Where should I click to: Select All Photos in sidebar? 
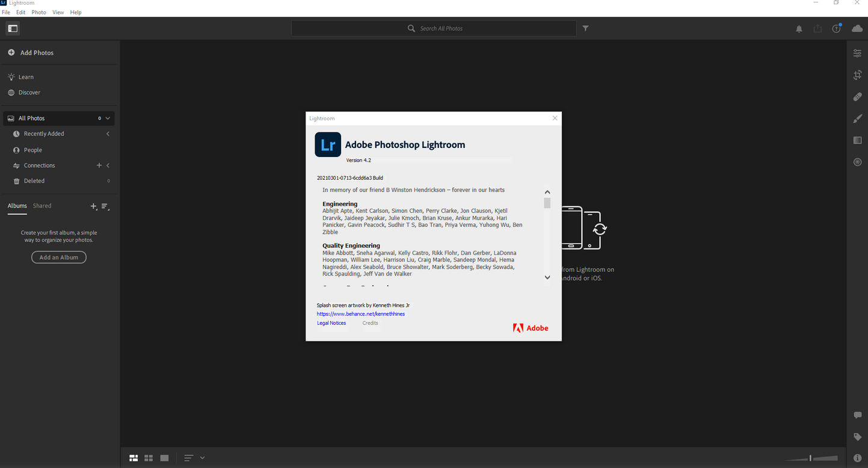(x=58, y=119)
